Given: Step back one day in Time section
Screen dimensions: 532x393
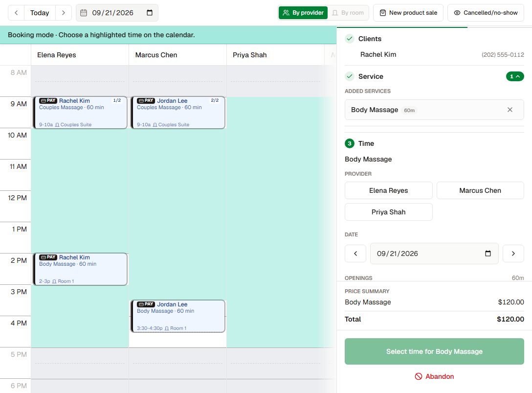Looking at the screenshot, I should point(355,254).
